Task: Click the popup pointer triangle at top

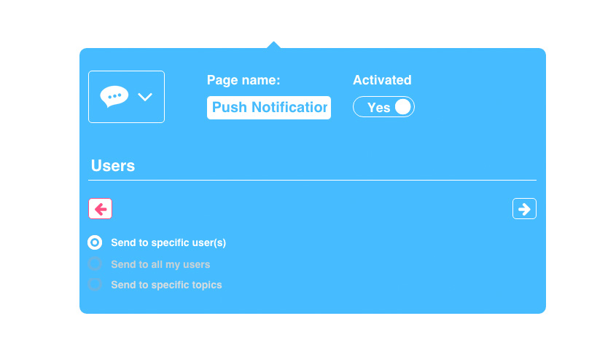Action: (273, 45)
